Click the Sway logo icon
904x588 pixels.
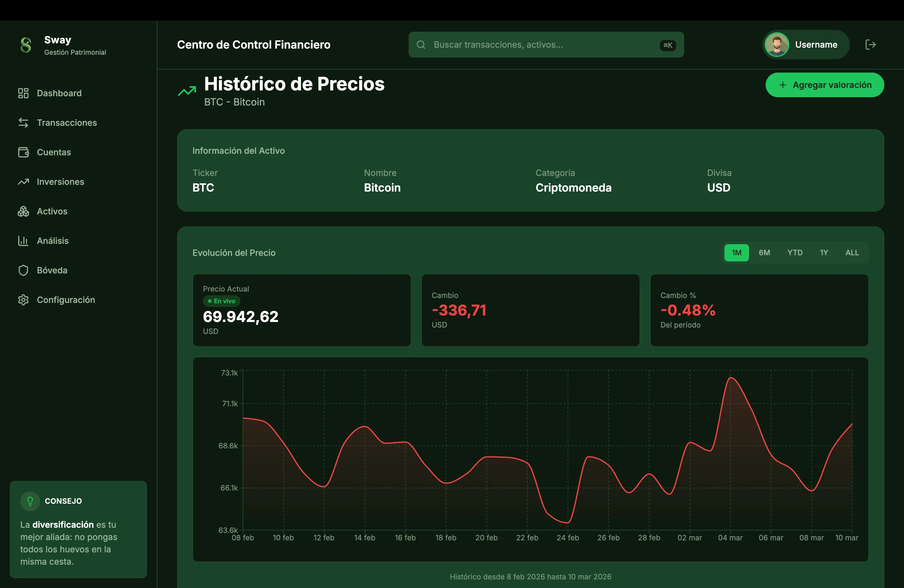[x=26, y=45]
